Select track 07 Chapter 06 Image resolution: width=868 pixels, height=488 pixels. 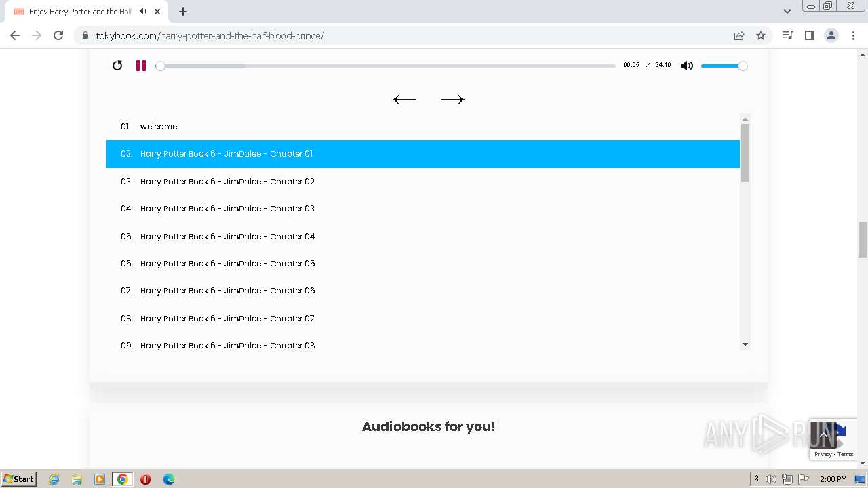point(423,291)
